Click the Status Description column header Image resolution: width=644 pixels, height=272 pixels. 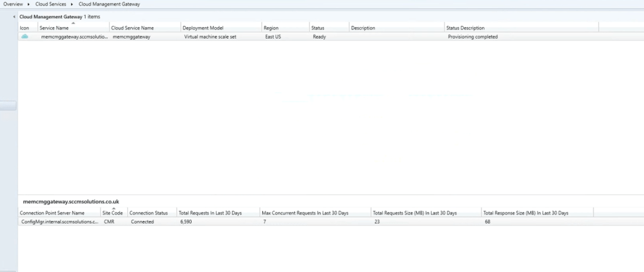[465, 28]
